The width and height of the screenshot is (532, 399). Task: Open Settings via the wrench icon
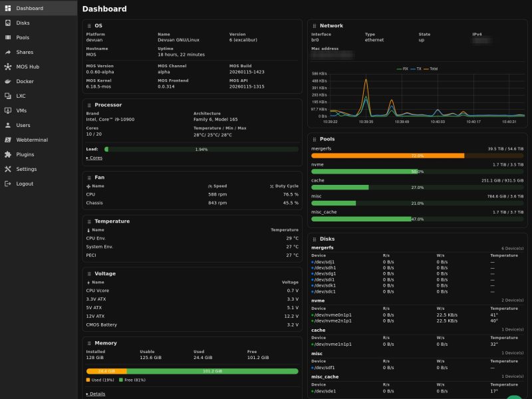point(8,169)
